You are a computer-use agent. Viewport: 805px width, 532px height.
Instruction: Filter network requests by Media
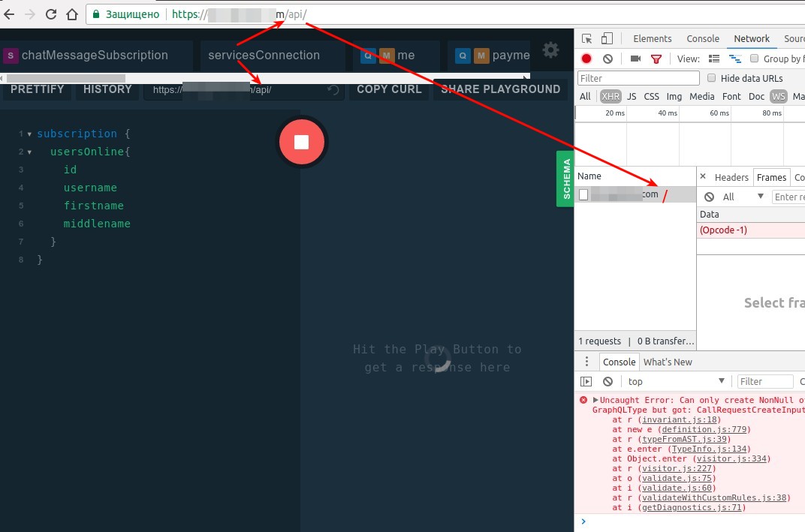click(702, 97)
